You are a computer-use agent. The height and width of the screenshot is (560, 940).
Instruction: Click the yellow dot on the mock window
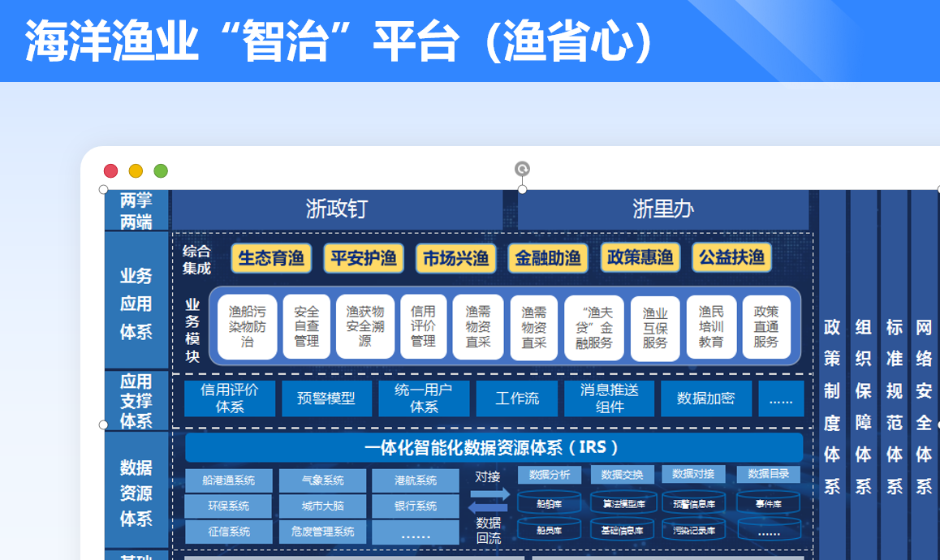tap(136, 171)
